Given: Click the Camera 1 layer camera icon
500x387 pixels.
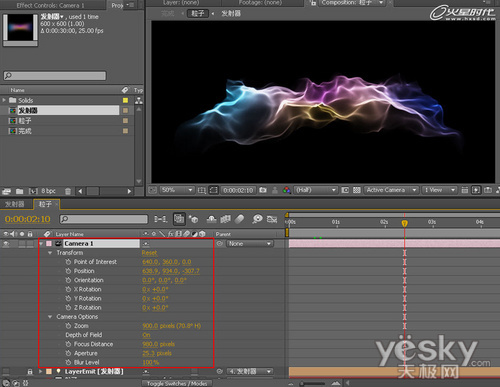Looking at the screenshot, I should (x=58, y=244).
